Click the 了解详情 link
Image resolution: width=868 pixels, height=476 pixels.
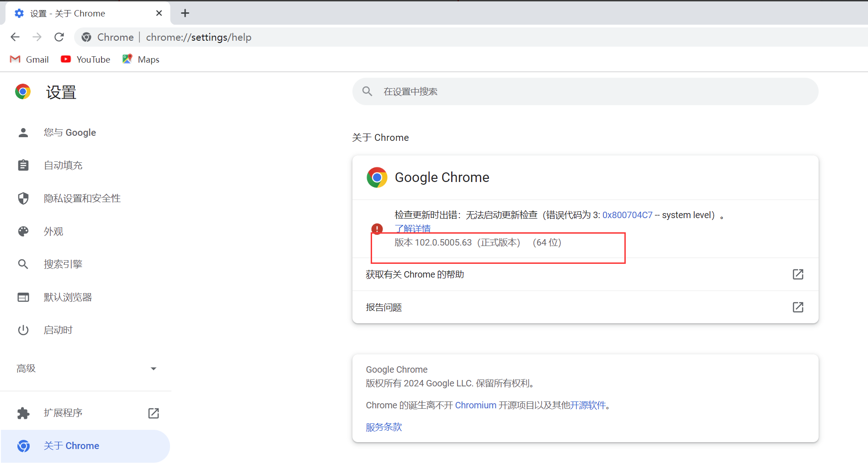[413, 228]
